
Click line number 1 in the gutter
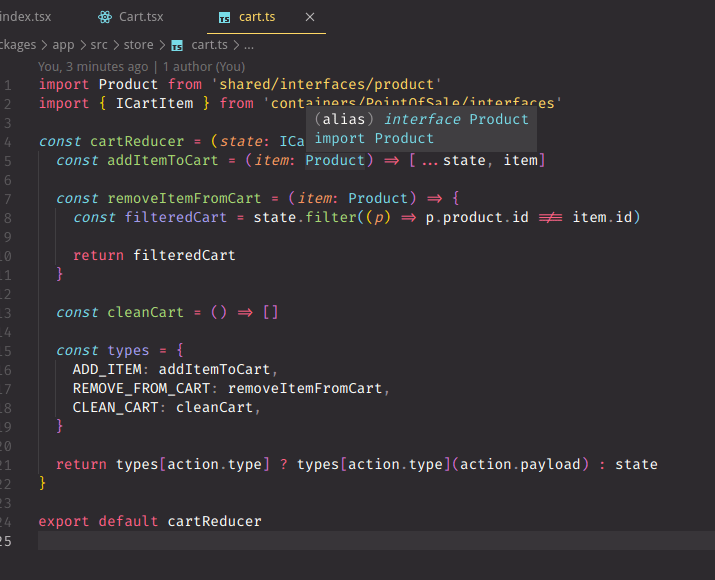(7, 85)
